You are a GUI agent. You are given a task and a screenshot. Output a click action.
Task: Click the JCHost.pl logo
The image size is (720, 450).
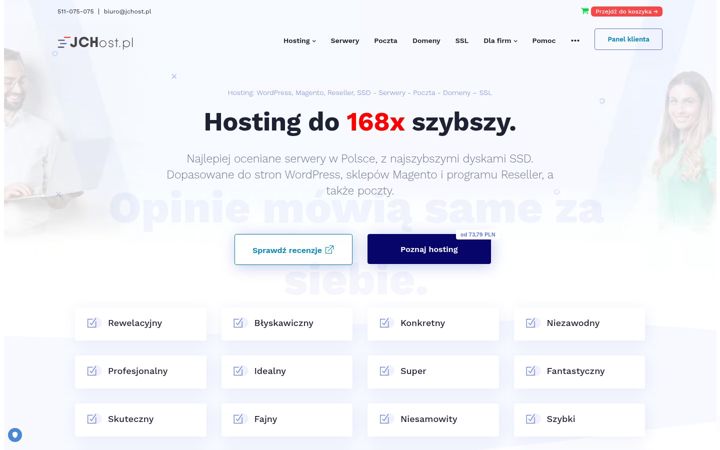(x=96, y=42)
